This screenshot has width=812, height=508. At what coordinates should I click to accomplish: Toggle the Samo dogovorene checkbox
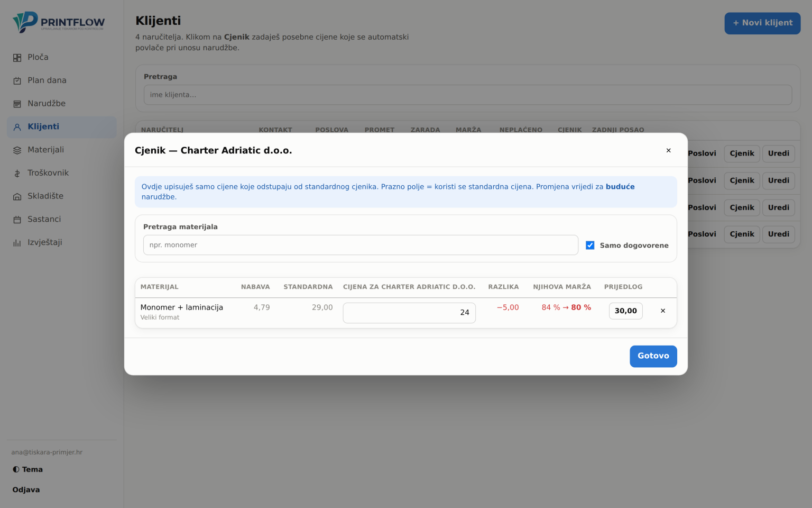pyautogui.click(x=590, y=245)
